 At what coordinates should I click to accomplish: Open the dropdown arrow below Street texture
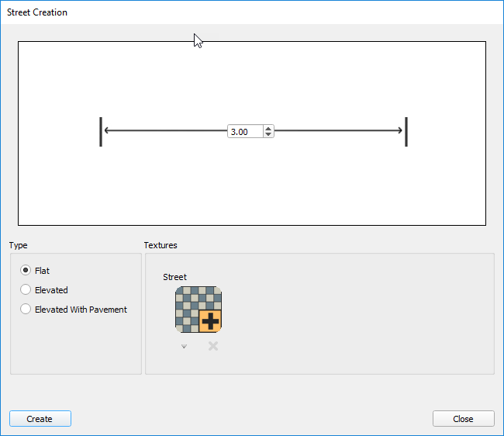[x=184, y=347]
